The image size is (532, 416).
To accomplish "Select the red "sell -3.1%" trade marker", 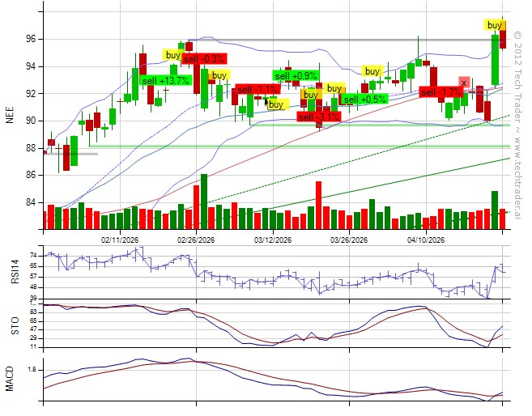I will tap(317, 117).
